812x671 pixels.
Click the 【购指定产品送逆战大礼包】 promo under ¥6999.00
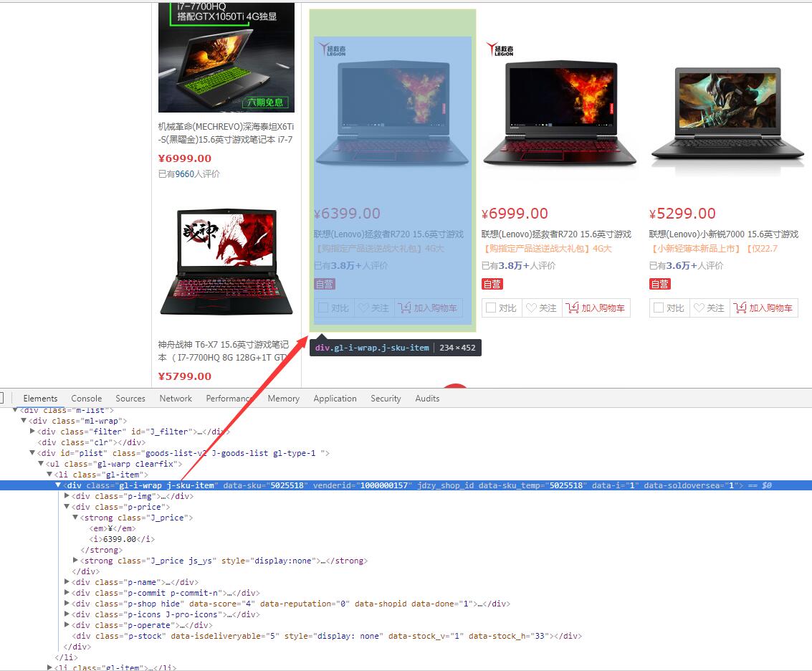[536, 249]
